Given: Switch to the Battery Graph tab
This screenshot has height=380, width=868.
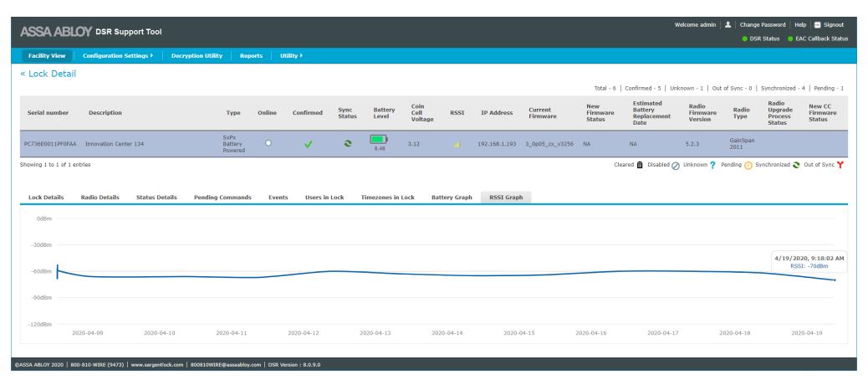Looking at the screenshot, I should [452, 198].
